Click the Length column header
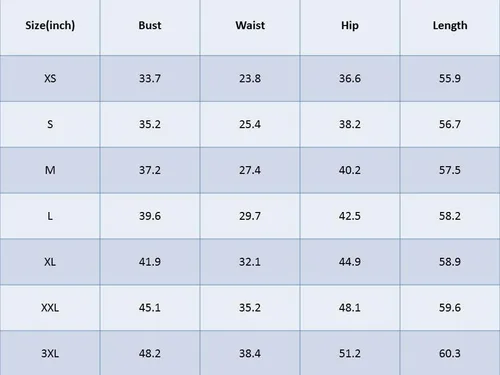 click(450, 25)
